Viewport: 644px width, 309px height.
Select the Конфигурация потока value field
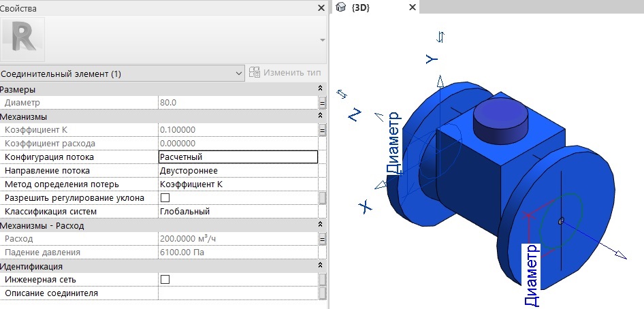pos(238,157)
